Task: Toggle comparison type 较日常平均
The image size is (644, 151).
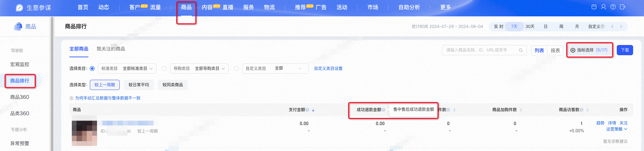Action: click(x=139, y=85)
